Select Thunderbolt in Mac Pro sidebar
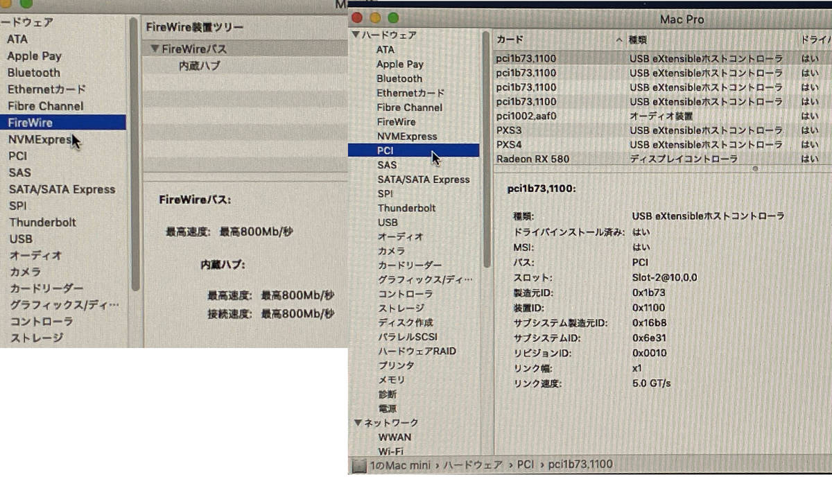The height and width of the screenshot is (504, 832). point(407,208)
